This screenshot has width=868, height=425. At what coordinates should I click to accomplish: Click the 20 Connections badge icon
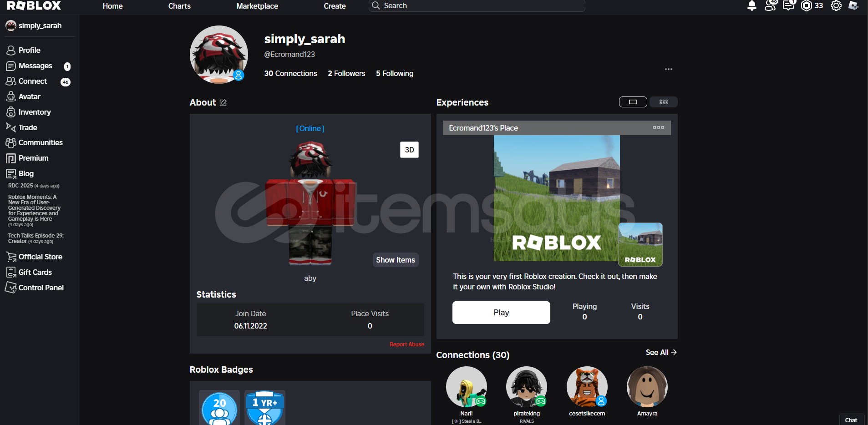coord(219,408)
